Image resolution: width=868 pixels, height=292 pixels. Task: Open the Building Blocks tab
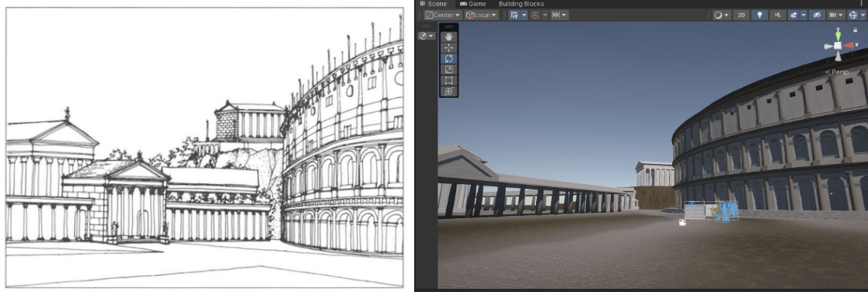tap(521, 4)
